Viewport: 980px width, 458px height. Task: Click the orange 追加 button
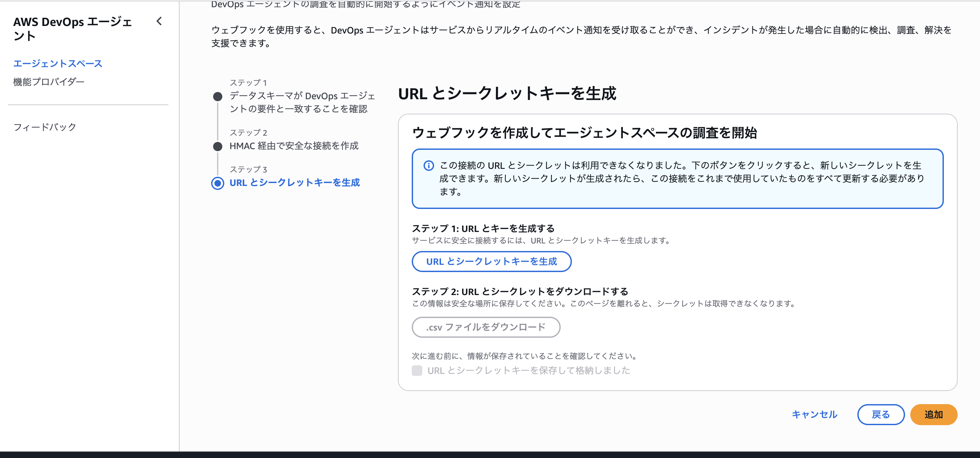point(934,415)
